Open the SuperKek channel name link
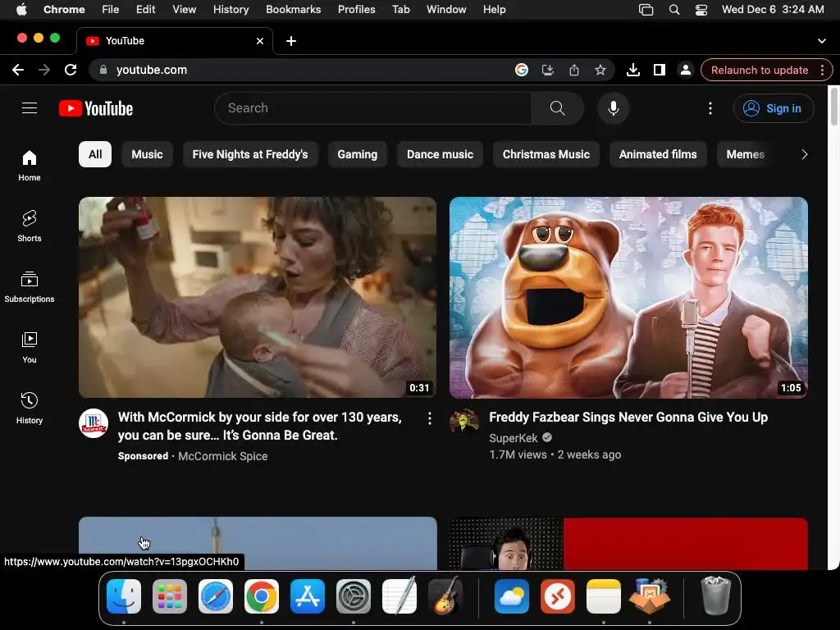The width and height of the screenshot is (840, 630). [514, 438]
